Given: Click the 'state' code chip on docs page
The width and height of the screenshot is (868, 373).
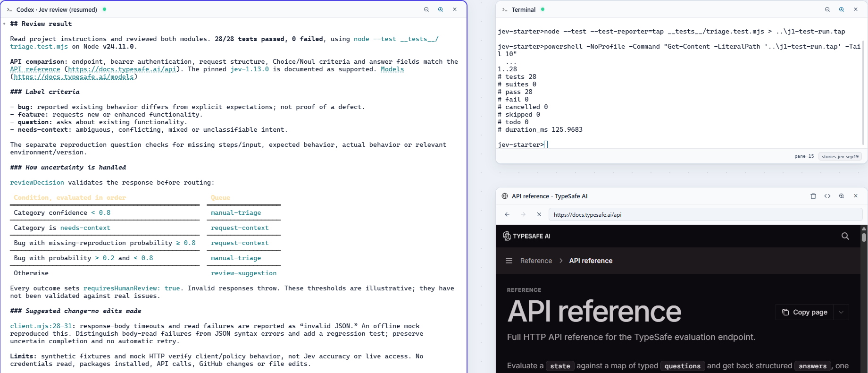Looking at the screenshot, I should click(560, 366).
